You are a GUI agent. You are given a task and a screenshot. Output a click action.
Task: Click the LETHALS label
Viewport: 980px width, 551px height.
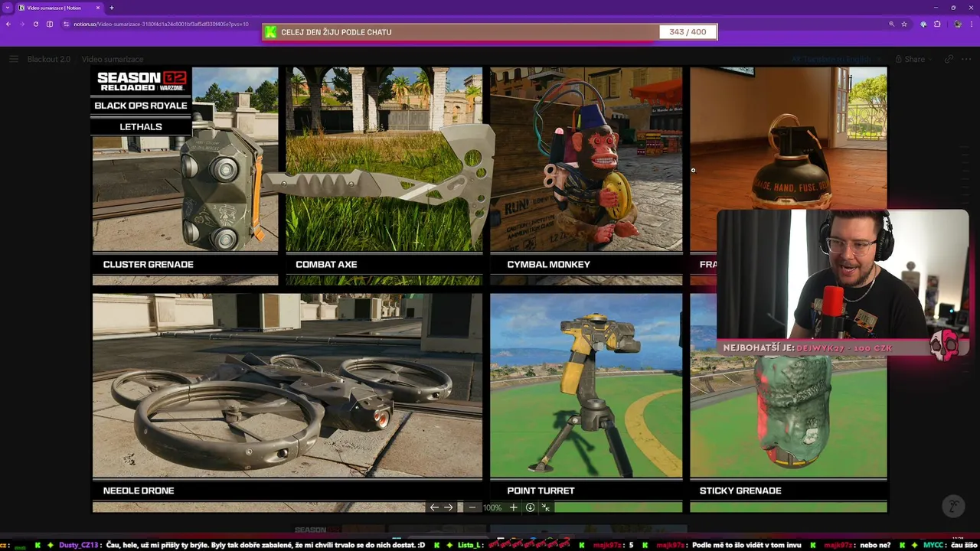point(141,127)
